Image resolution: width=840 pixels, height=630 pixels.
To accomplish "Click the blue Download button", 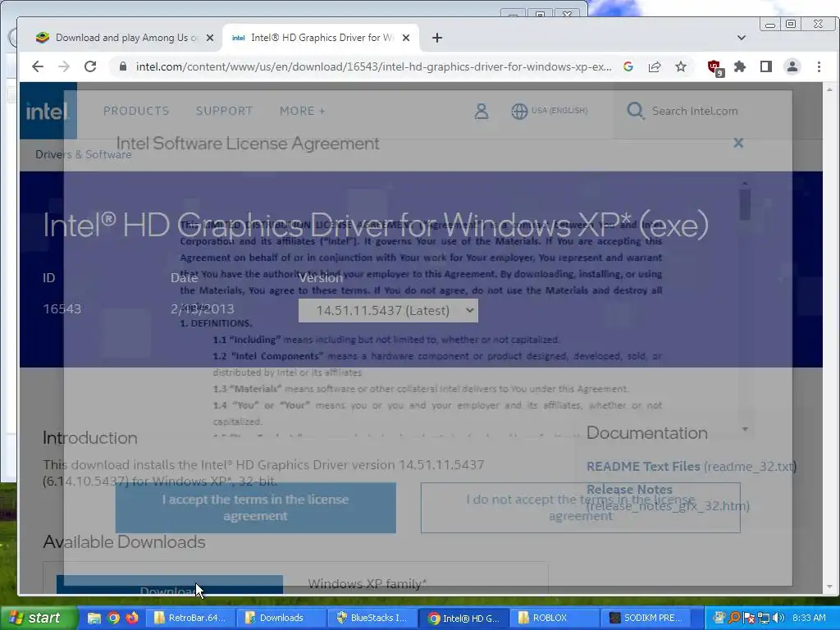I will [x=169, y=585].
